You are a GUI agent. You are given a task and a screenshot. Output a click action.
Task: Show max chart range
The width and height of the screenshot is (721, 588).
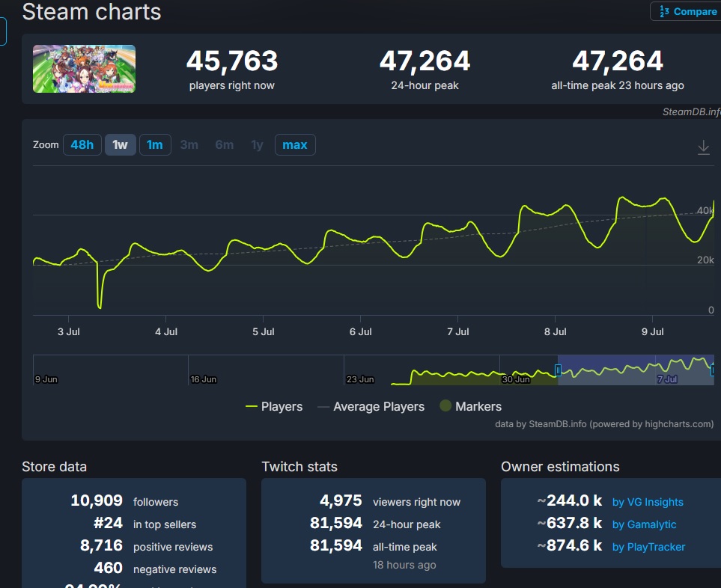point(295,144)
